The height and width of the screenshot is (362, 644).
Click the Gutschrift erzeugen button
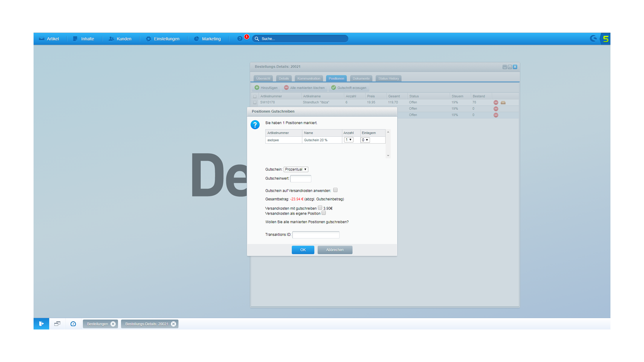click(348, 88)
